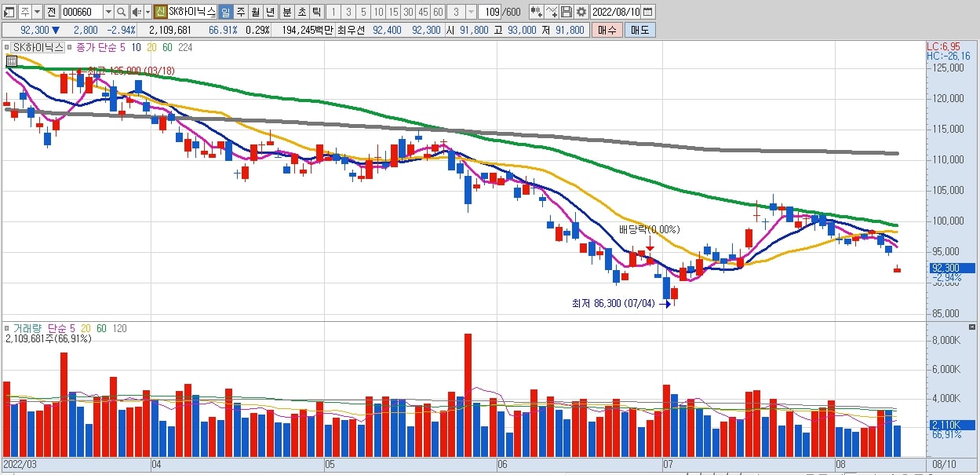Select the 주 weekly chart period
Screen dimensions: 980x475
point(240,12)
